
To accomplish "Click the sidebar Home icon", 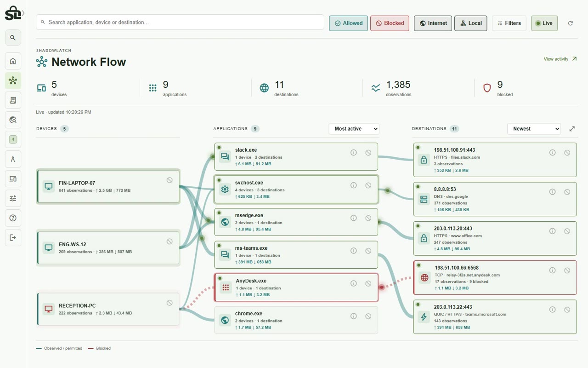I will (13, 61).
